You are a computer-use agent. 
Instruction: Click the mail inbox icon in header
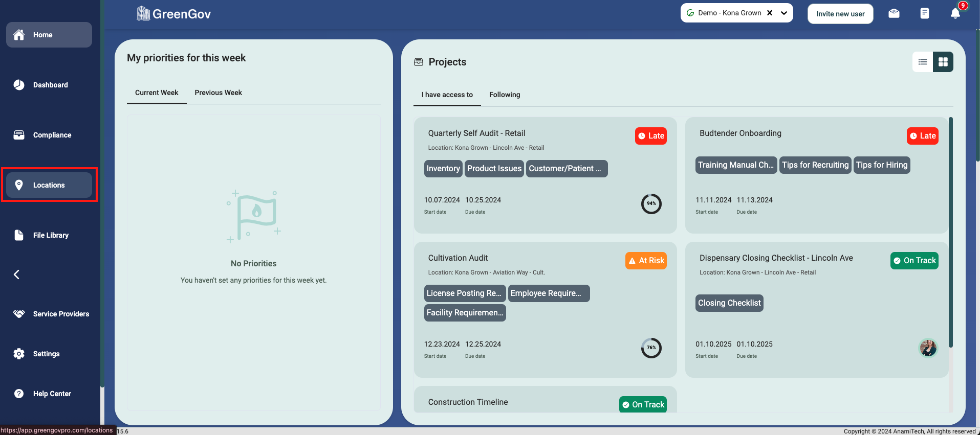coord(894,13)
